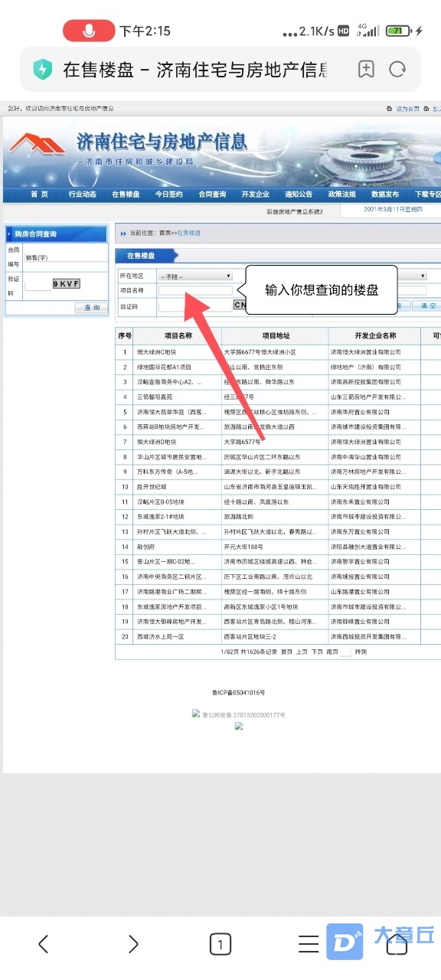Open project 恒大绿洲C地块
The image size is (441, 980).
157,352
